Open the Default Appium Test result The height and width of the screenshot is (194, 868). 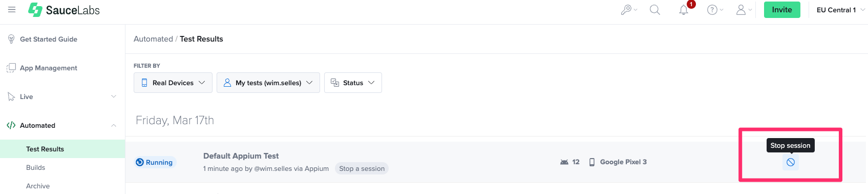241,156
